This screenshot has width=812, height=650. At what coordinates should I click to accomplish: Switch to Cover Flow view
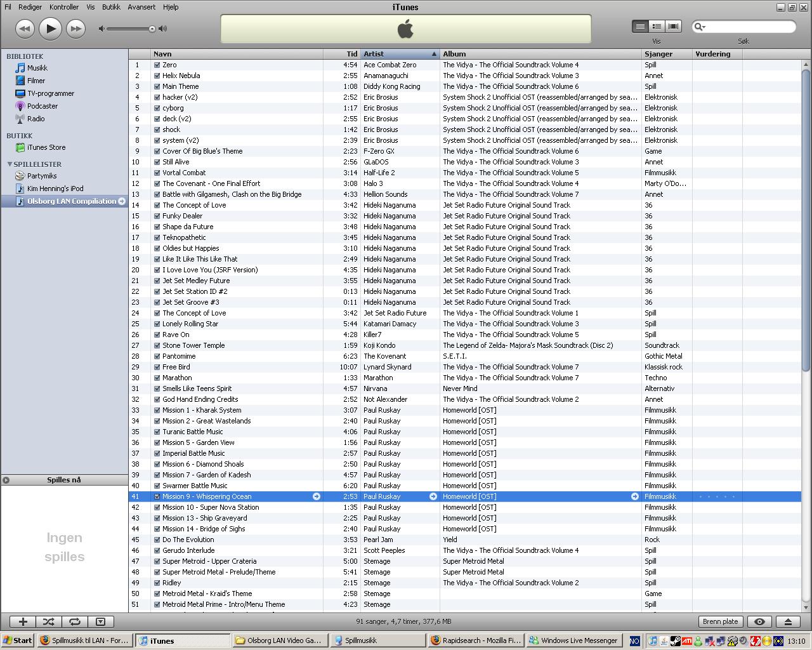(673, 26)
